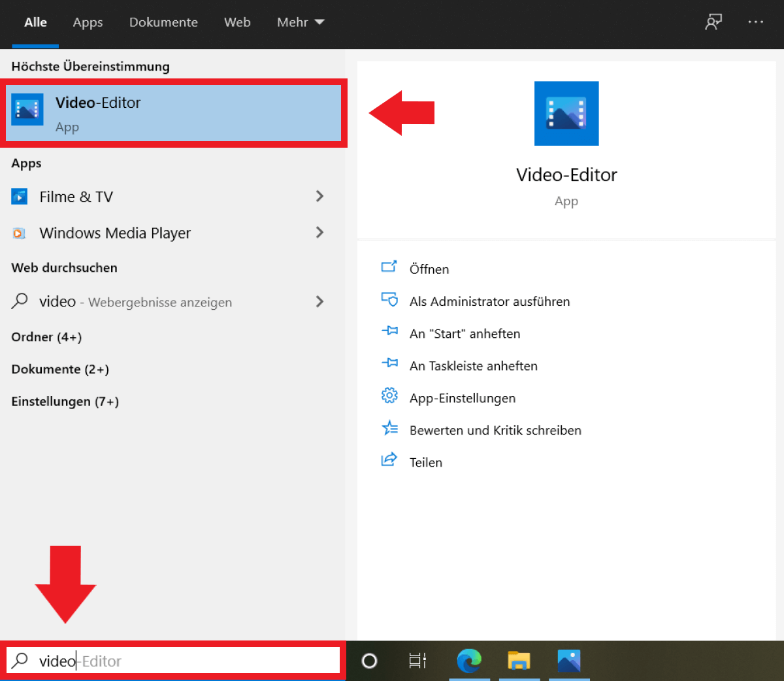This screenshot has width=784, height=681.
Task: Click the pin icon for An Taskleiste anheften
Action: tap(389, 363)
